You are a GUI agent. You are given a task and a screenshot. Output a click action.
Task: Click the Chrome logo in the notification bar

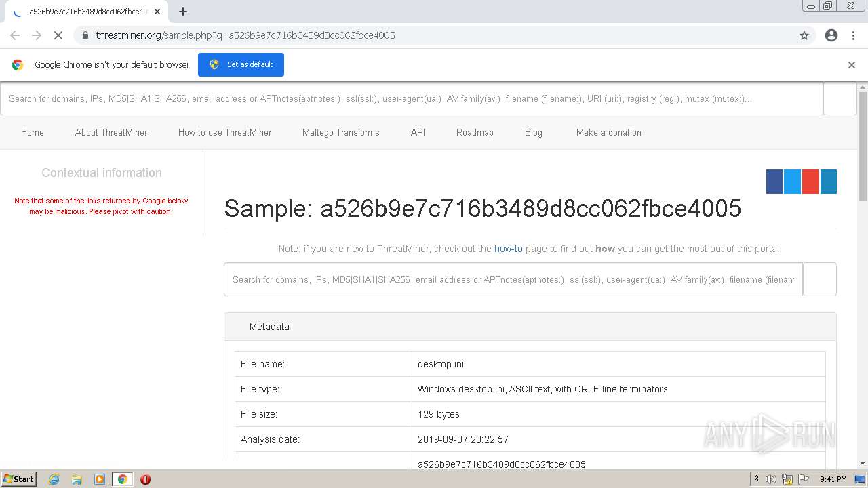click(18, 65)
